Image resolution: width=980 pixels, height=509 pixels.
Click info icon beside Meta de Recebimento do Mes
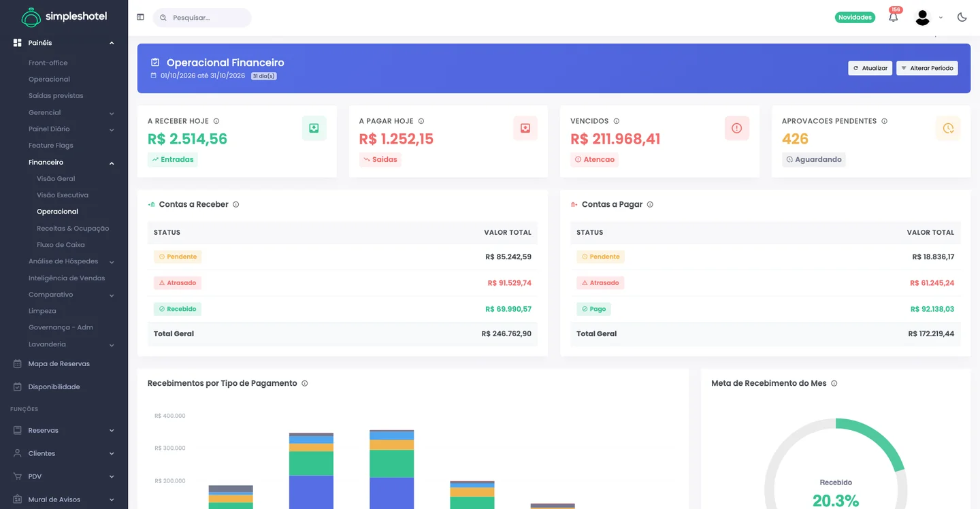pyautogui.click(x=834, y=383)
